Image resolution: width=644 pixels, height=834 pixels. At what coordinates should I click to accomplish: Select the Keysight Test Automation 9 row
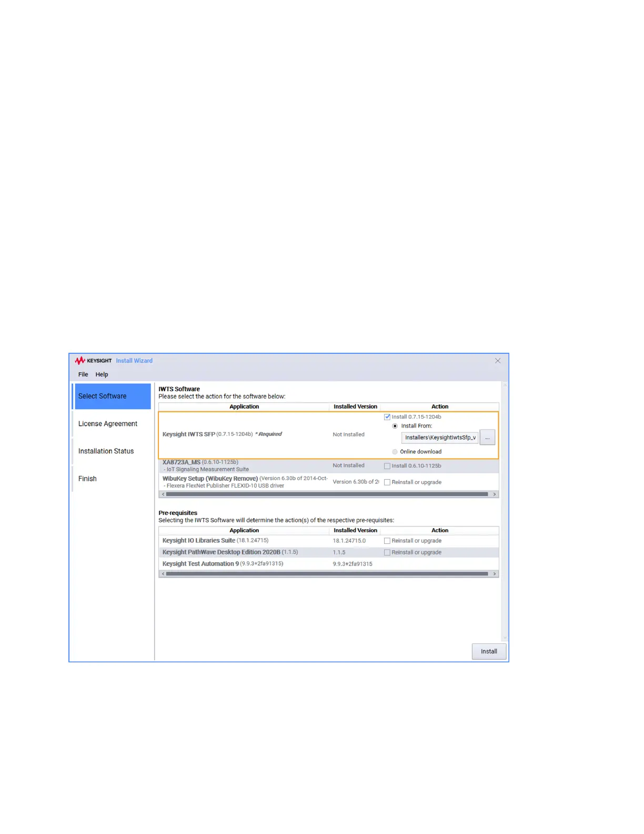click(329, 564)
